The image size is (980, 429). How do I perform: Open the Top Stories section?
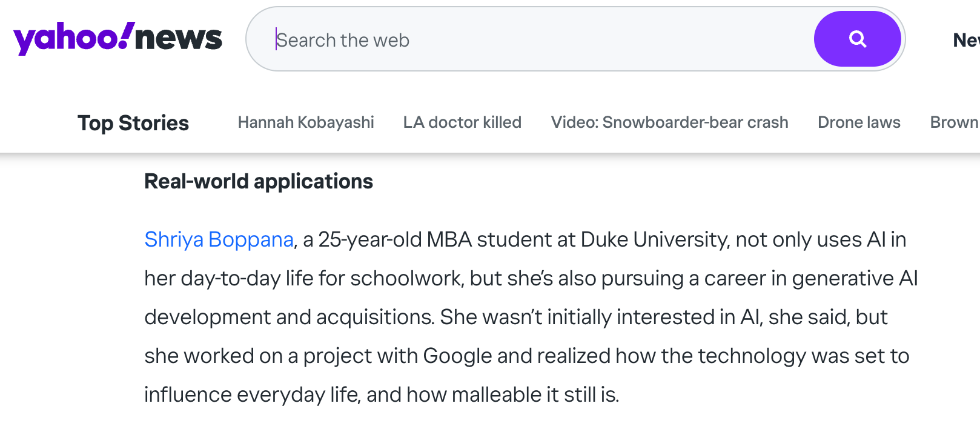(133, 123)
